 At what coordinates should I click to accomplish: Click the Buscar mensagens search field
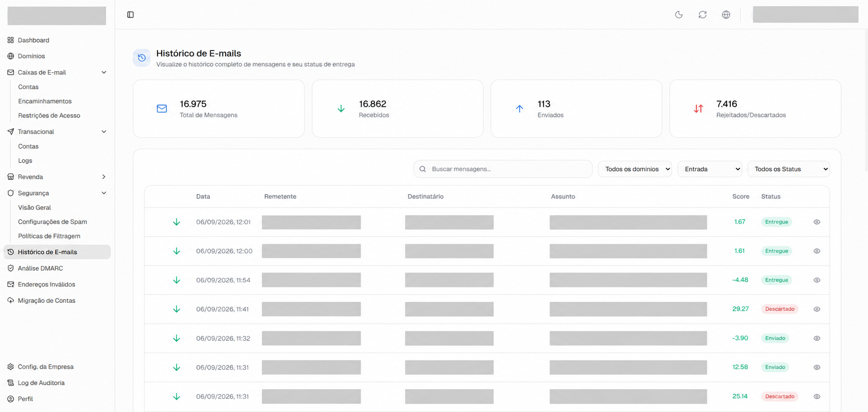click(x=503, y=169)
